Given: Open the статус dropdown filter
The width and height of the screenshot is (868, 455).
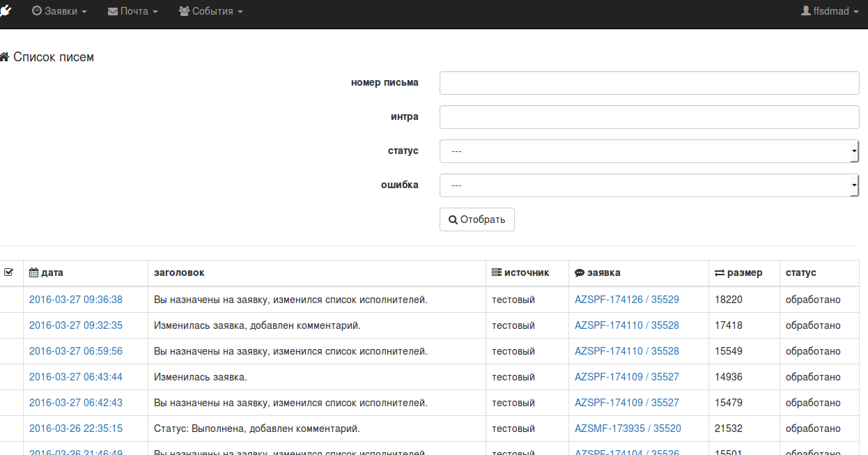Looking at the screenshot, I should point(649,151).
